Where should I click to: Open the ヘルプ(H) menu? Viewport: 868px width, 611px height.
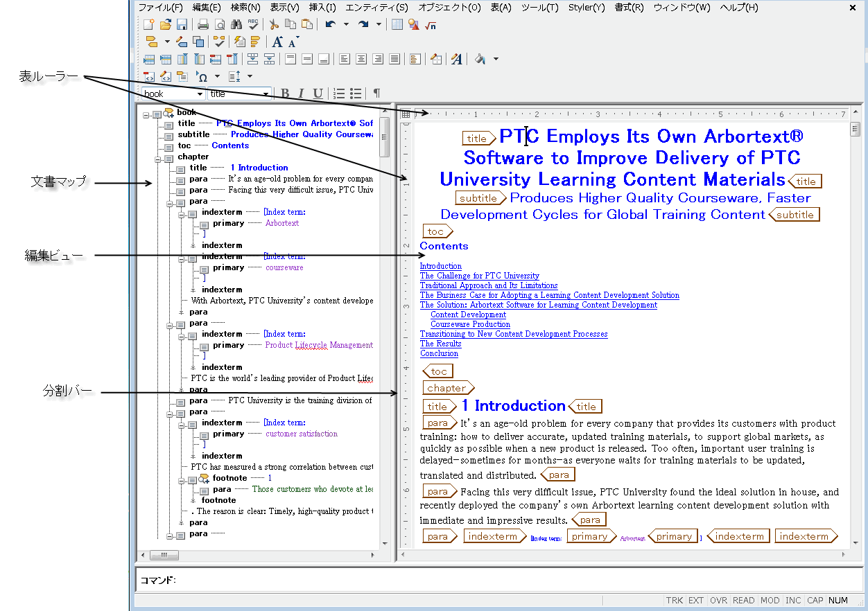tap(739, 8)
